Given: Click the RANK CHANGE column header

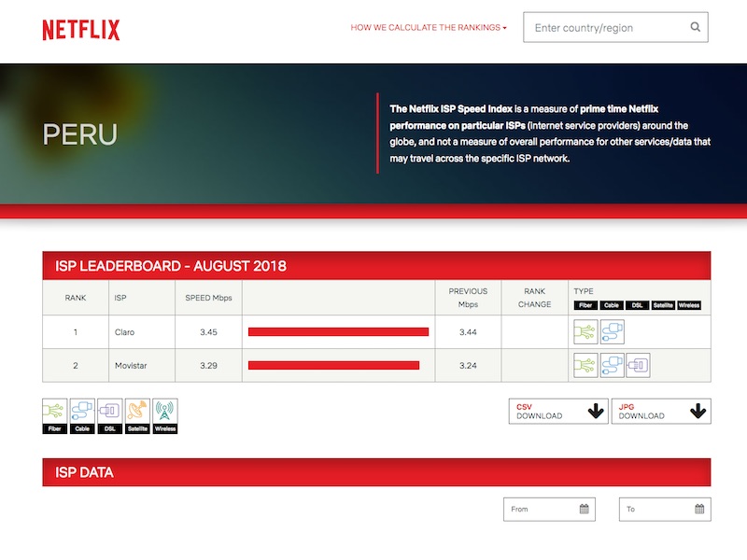Looking at the screenshot, I should [x=534, y=298].
